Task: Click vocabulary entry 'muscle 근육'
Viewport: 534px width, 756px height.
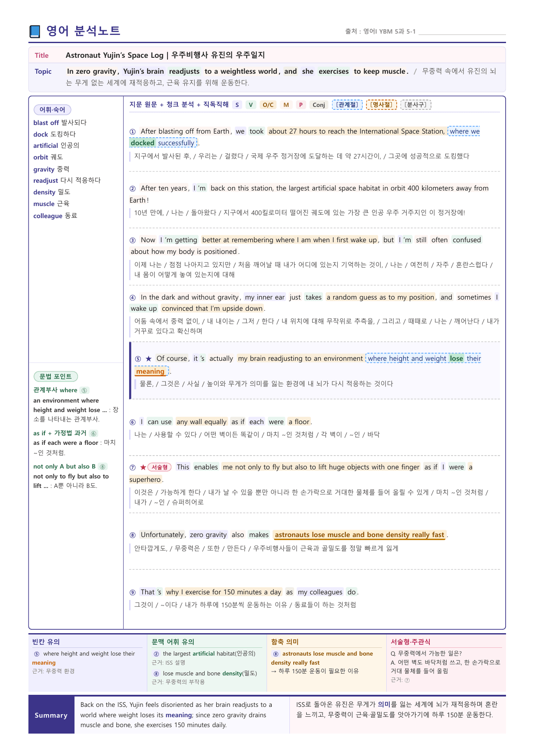Action: tap(51, 204)
